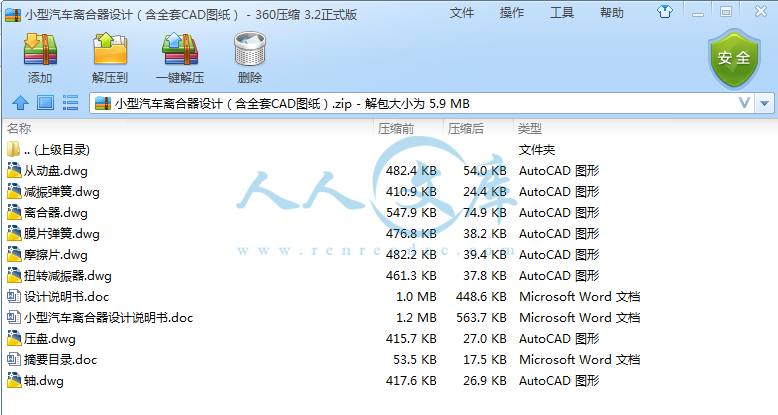Click the 离合器.dwg file icon
This screenshot has height=415, width=778.
(x=14, y=212)
